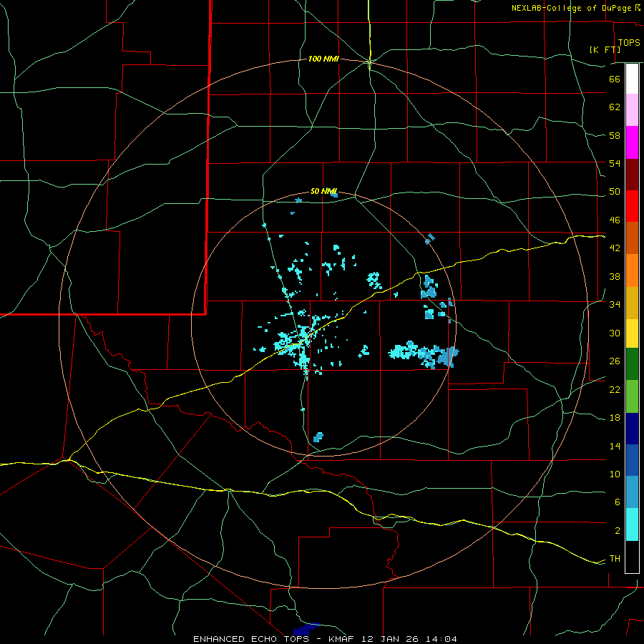644x644 pixels.
Task: Click the navy blue legend swatch
Action: tap(632, 429)
